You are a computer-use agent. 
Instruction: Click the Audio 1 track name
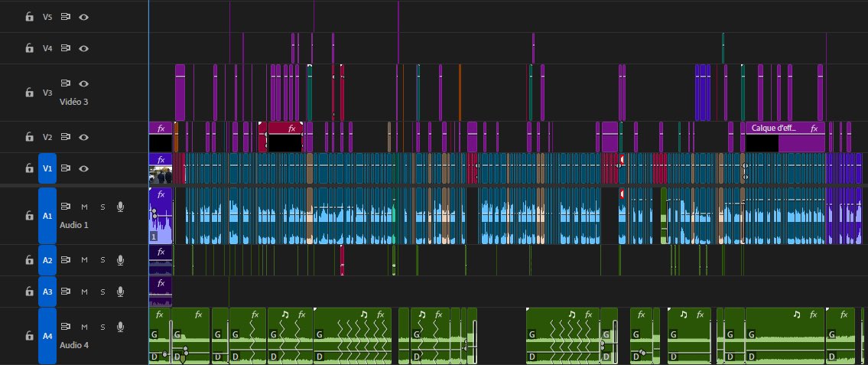74,226
